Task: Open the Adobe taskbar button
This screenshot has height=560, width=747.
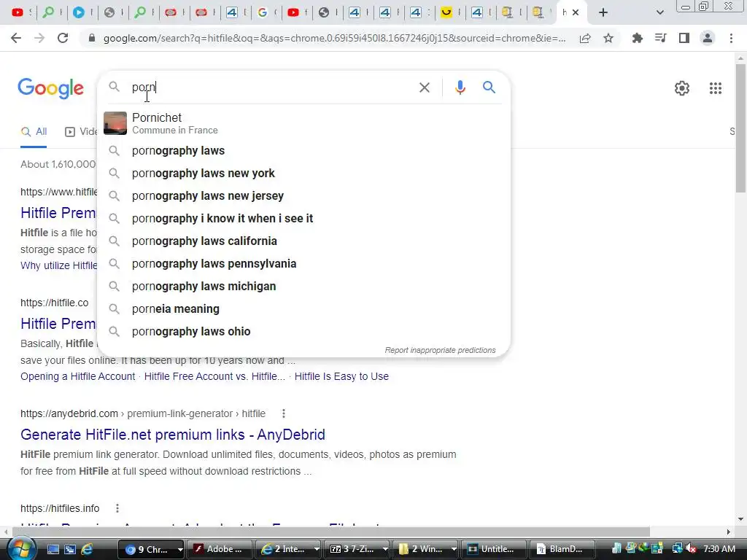Action: click(x=219, y=549)
